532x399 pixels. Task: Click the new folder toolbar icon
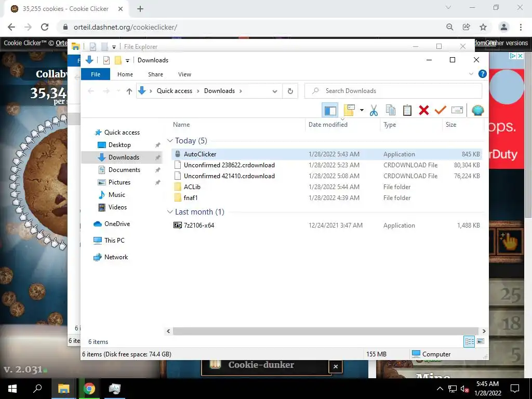click(x=350, y=110)
